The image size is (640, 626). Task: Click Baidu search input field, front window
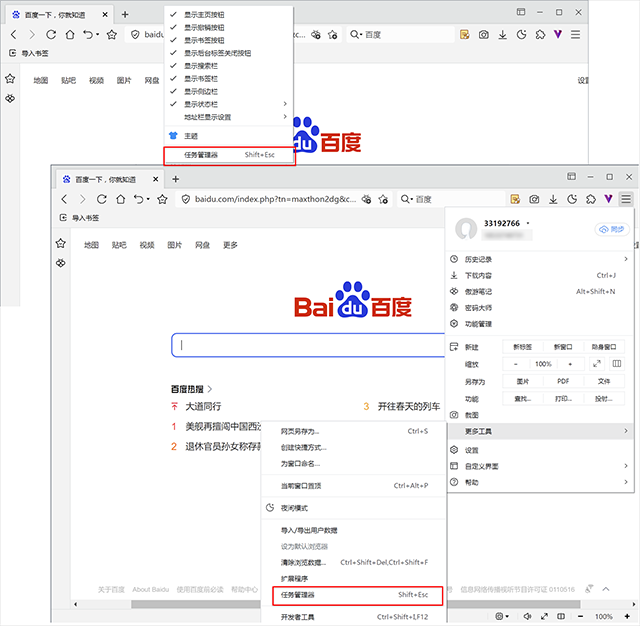tap(308, 345)
